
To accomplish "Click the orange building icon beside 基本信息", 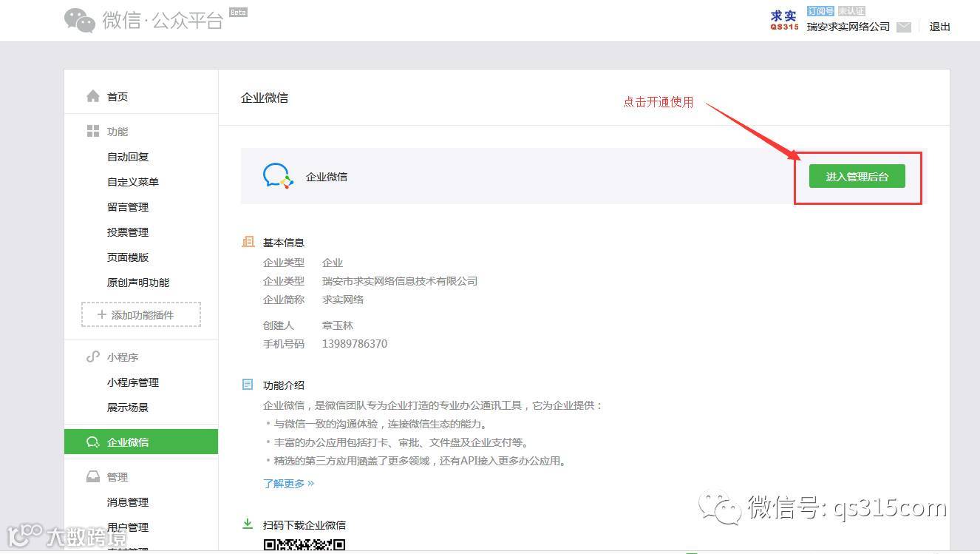I will [x=248, y=242].
